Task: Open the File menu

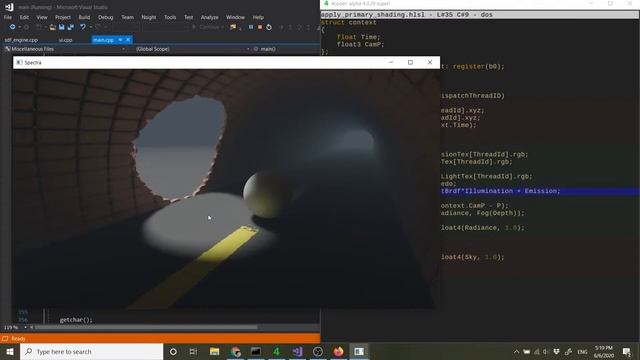Action: 8,17
